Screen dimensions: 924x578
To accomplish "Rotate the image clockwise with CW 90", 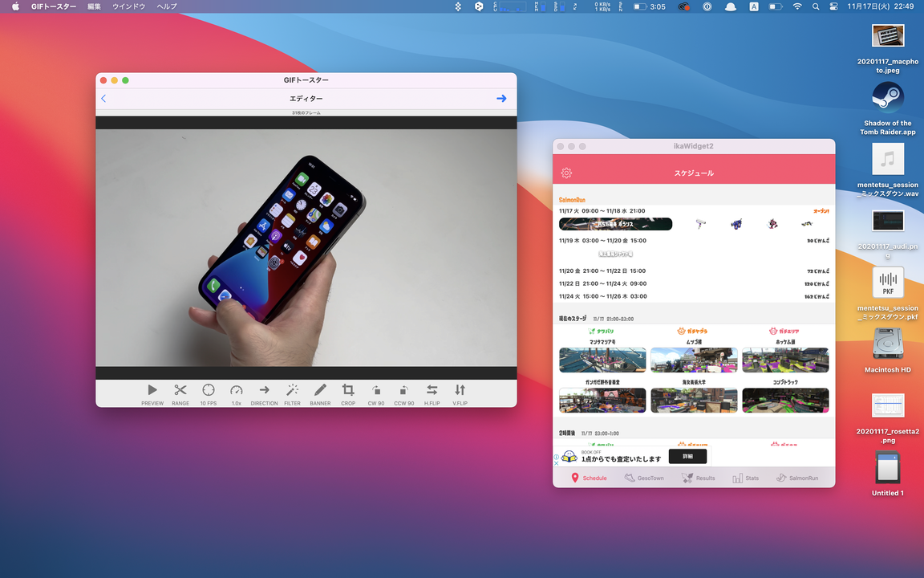I will [x=376, y=394].
